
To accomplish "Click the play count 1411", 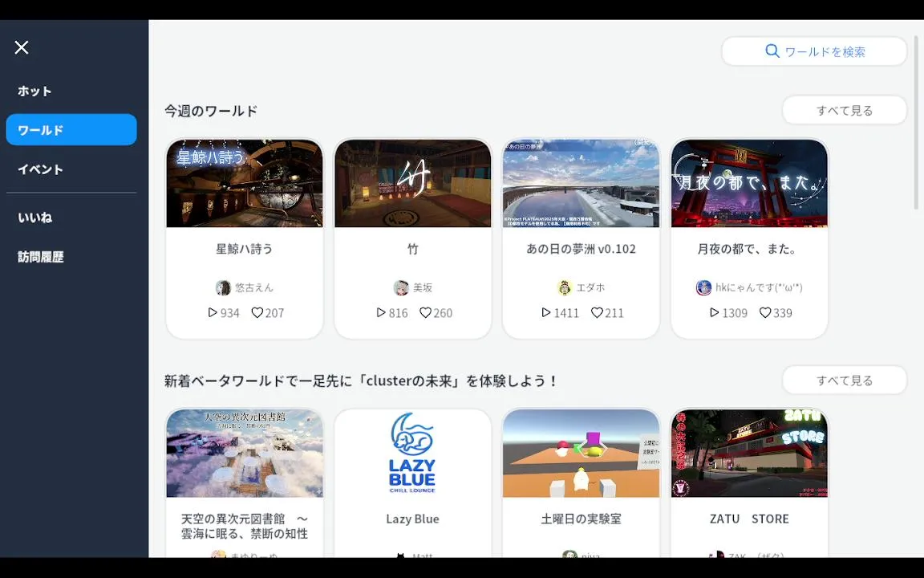I will point(566,313).
